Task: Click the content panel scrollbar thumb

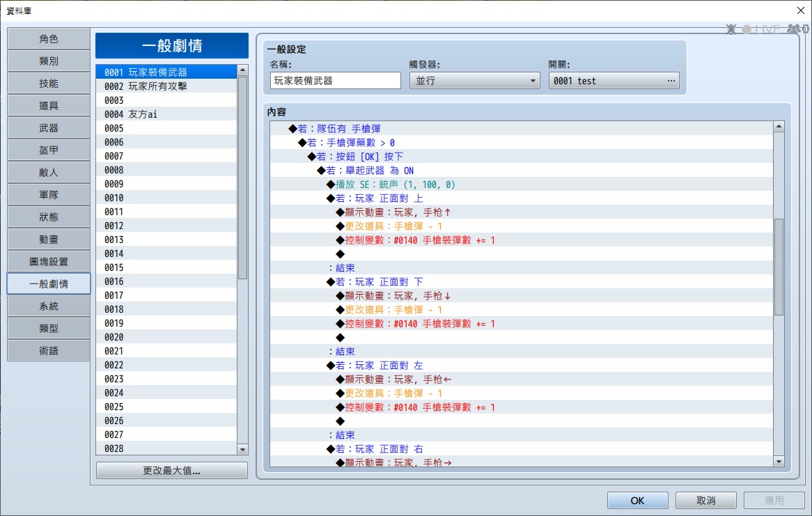Action: [779, 267]
